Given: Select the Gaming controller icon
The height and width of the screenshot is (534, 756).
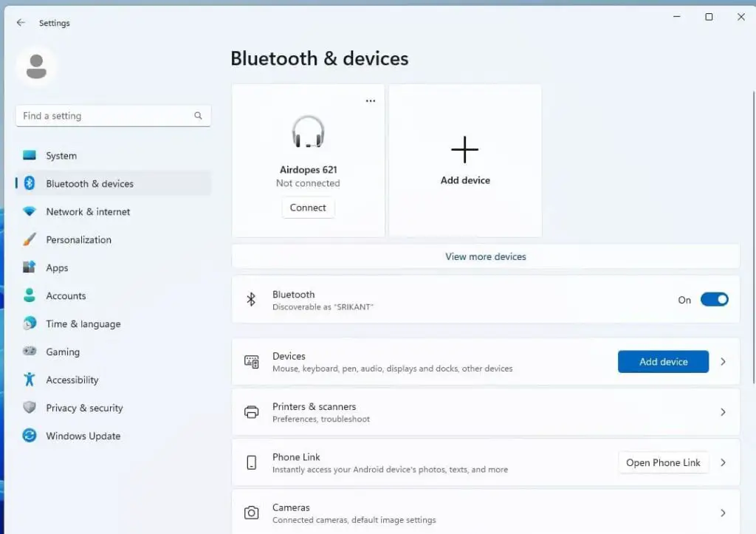Looking at the screenshot, I should 29,352.
